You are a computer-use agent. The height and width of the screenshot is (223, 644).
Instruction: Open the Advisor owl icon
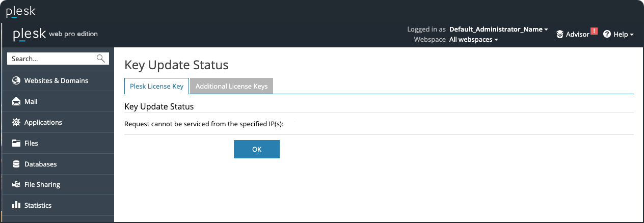[560, 35]
